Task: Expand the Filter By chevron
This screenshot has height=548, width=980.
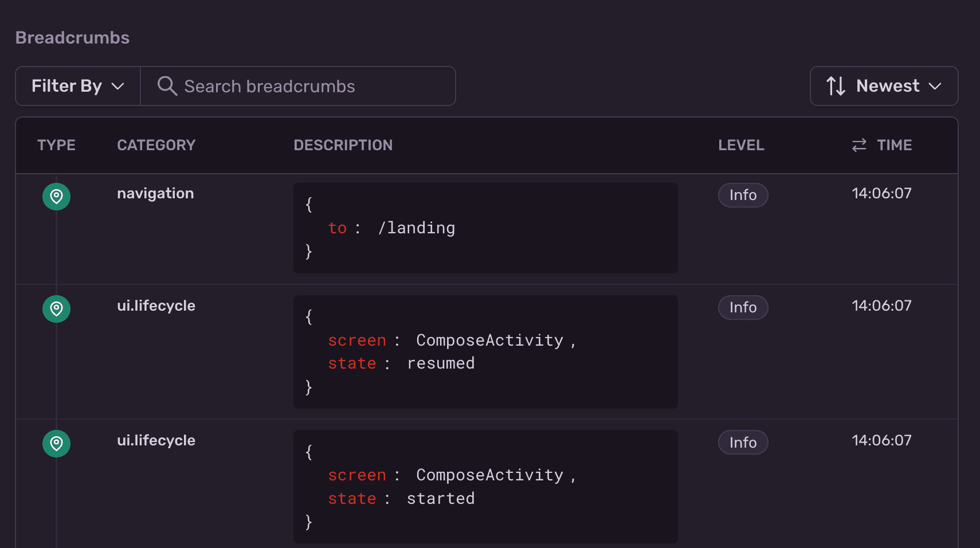Action: tap(118, 86)
